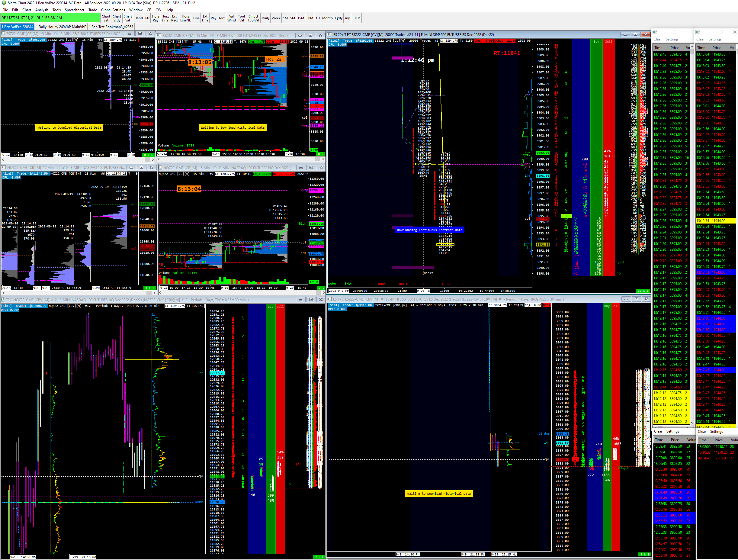The width and height of the screenshot is (738, 560).
Task: Open the Analysis menu
Action: click(x=42, y=10)
